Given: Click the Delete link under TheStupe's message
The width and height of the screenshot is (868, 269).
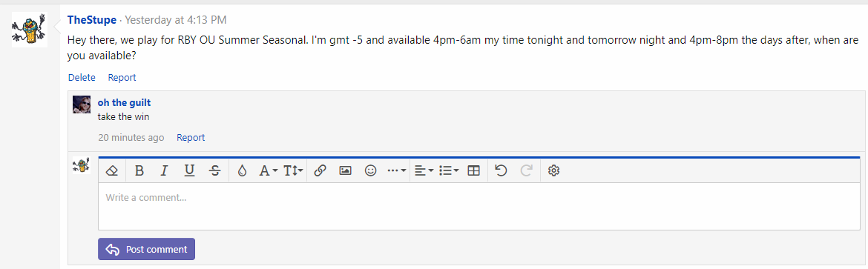Looking at the screenshot, I should tap(82, 78).
